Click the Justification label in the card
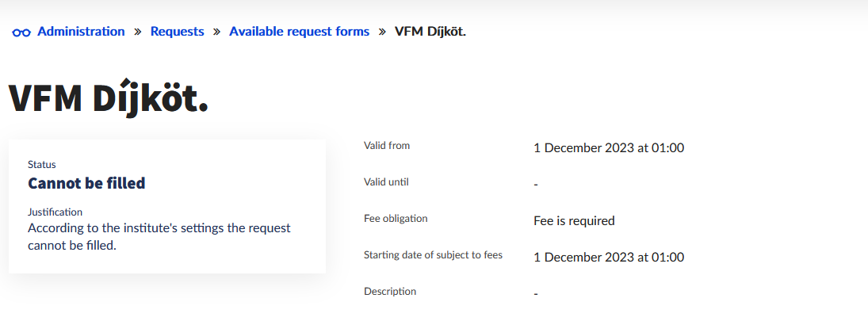868x321 pixels. tap(55, 212)
